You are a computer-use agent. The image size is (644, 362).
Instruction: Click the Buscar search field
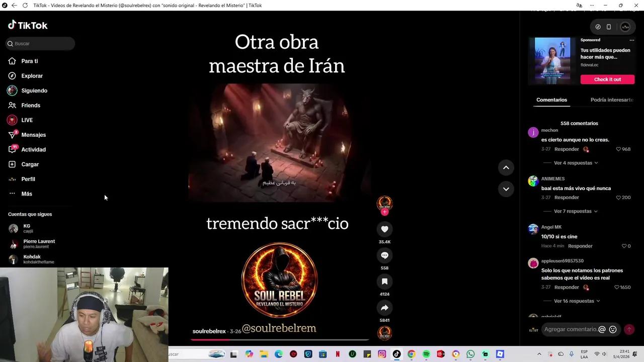pos(40,44)
